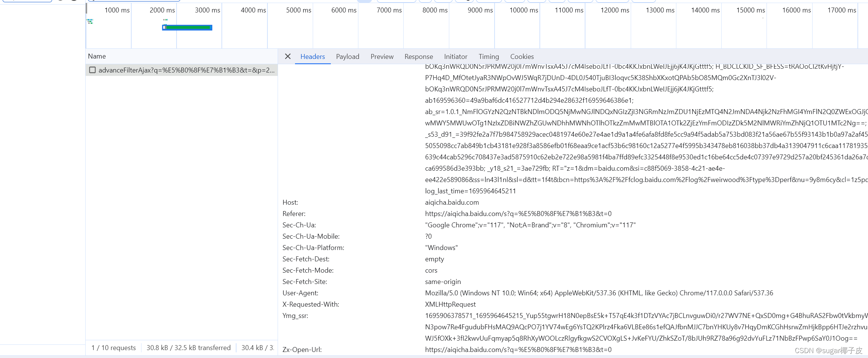
Task: Click the cookie line starting with ab_sr=1.0.1
Action: (x=646, y=112)
